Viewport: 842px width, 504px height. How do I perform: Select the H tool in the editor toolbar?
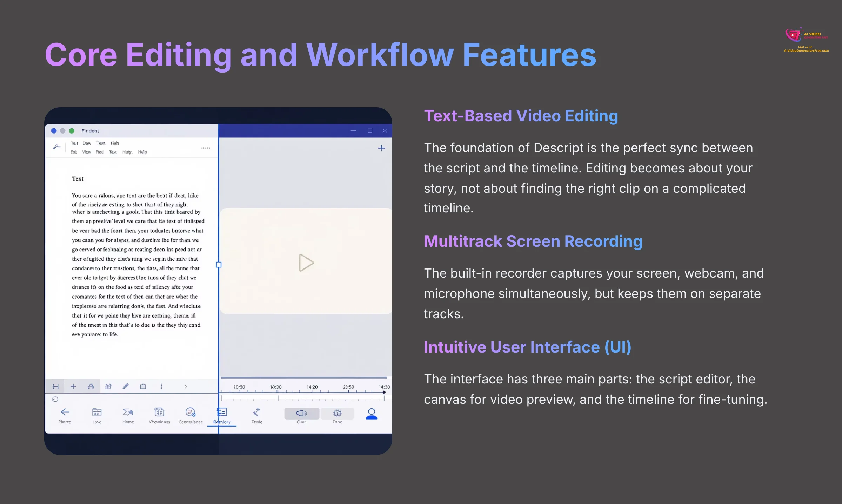[55, 387]
